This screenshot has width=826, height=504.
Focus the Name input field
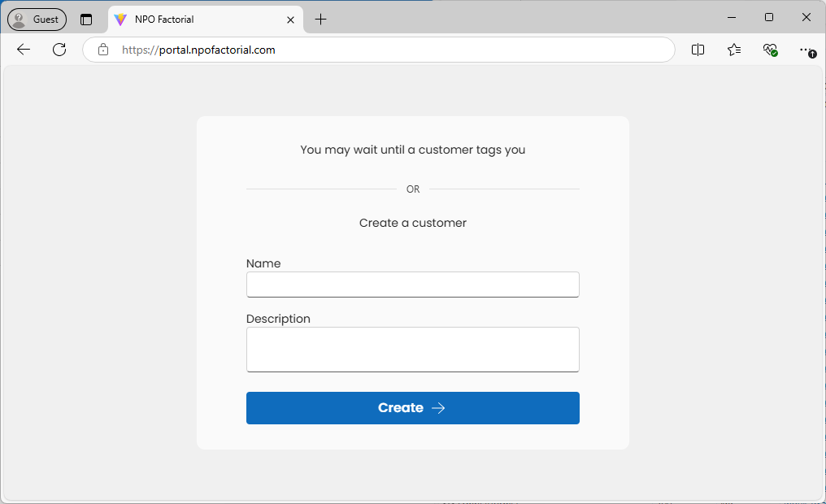click(x=412, y=285)
